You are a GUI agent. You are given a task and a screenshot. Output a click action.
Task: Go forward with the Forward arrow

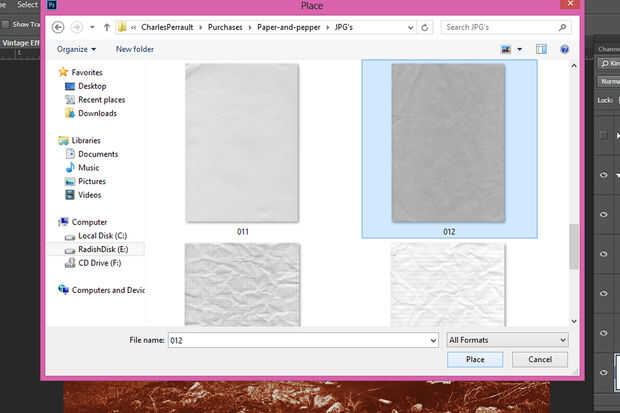(76, 27)
